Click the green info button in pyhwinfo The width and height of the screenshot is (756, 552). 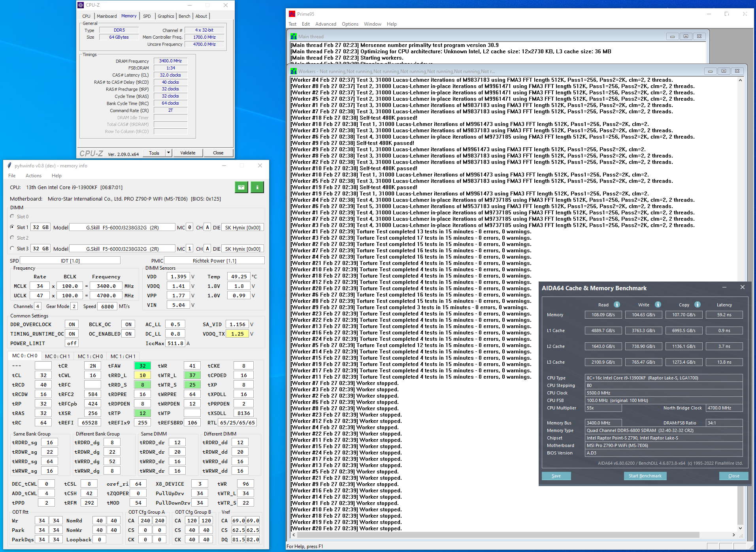(x=257, y=187)
